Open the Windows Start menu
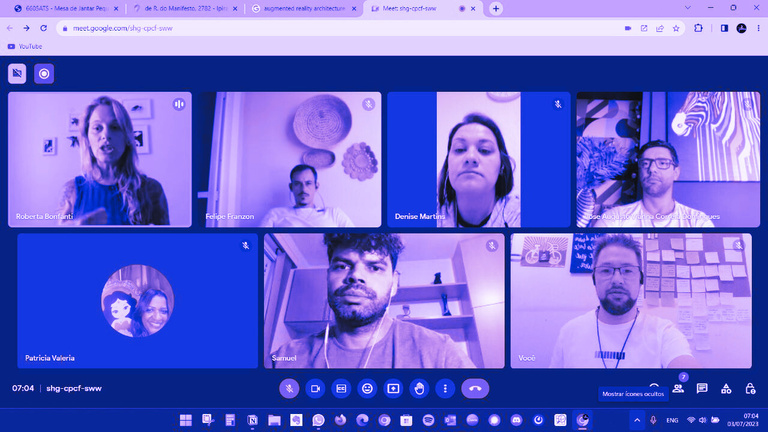The width and height of the screenshot is (768, 432). coord(185,419)
